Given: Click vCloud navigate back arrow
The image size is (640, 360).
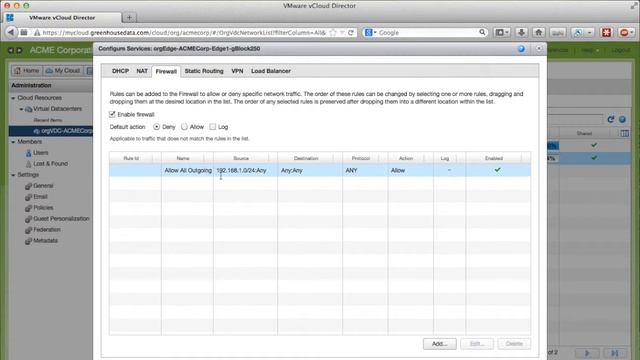Looking at the screenshot, I should click(x=11, y=50).
